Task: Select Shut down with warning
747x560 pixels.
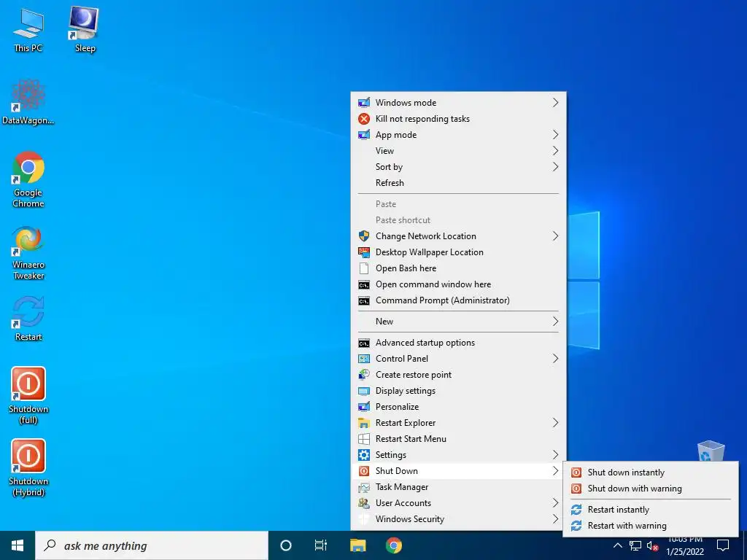Action: click(651, 489)
